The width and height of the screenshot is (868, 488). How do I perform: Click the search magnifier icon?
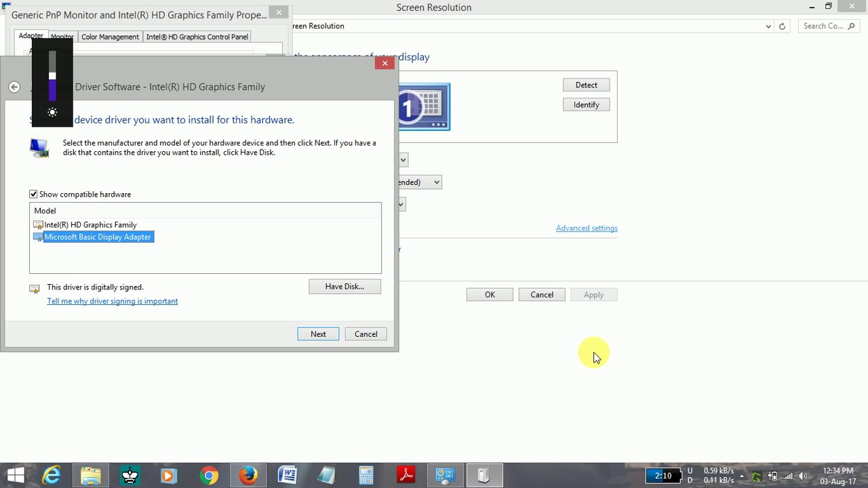(852, 26)
